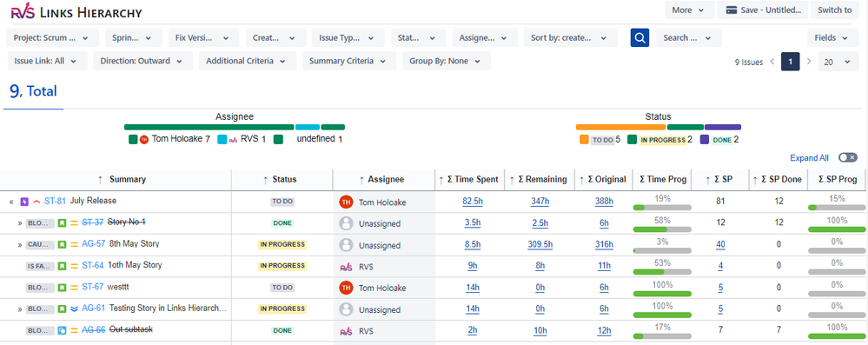Screen dimensions: 868x345
Task: Open the Fields dropdown
Action: coord(832,37)
